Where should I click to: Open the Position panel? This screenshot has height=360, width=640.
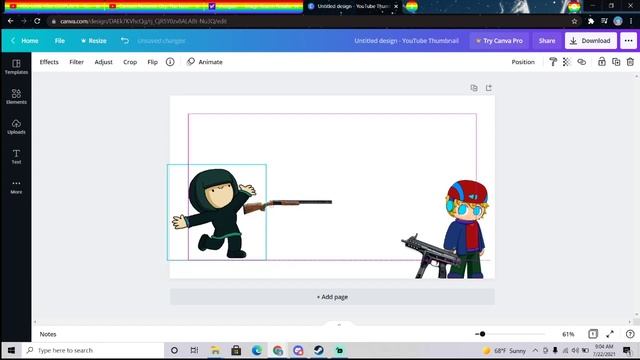[523, 62]
